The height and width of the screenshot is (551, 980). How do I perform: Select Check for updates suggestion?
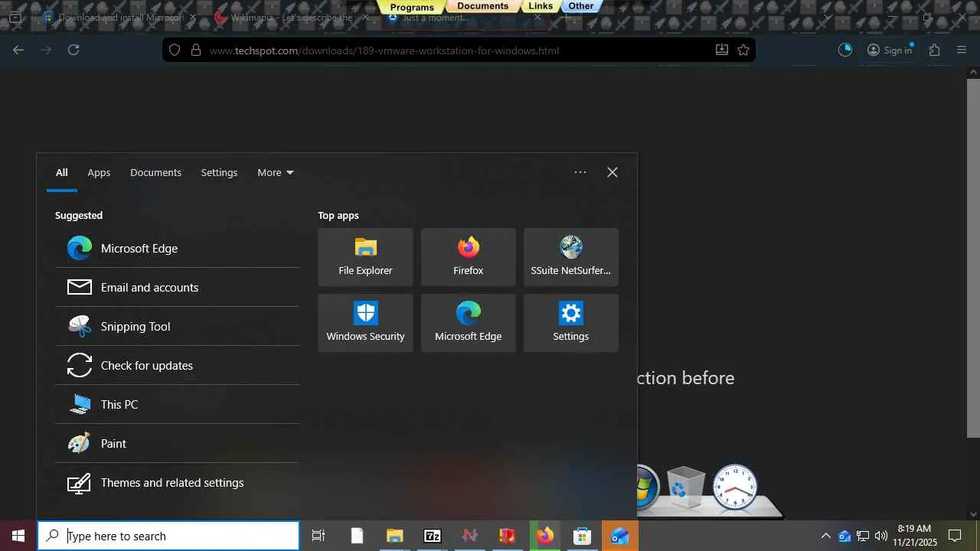click(x=177, y=366)
